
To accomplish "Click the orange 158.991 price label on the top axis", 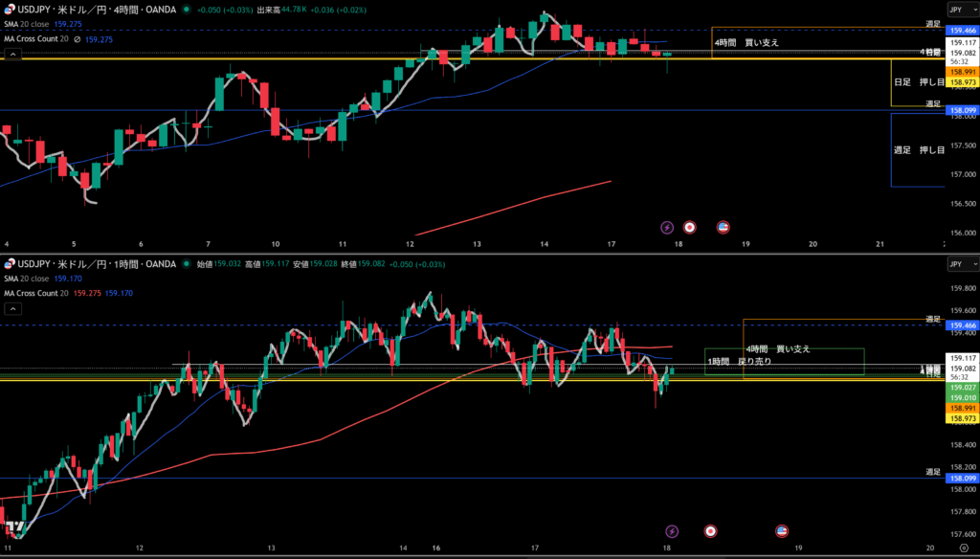I will pyautogui.click(x=961, y=72).
